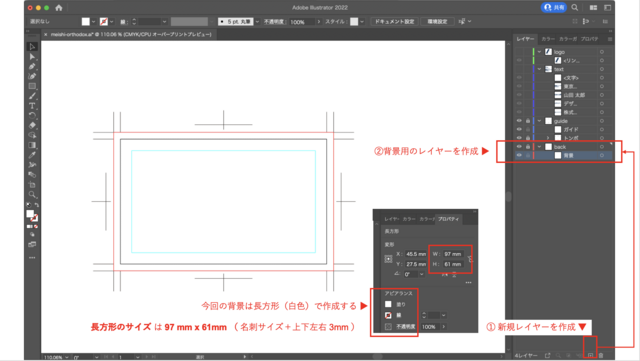Viewport: 640px width, 361px height.
Task: Select the Rectangle tool
Action: click(x=32, y=86)
